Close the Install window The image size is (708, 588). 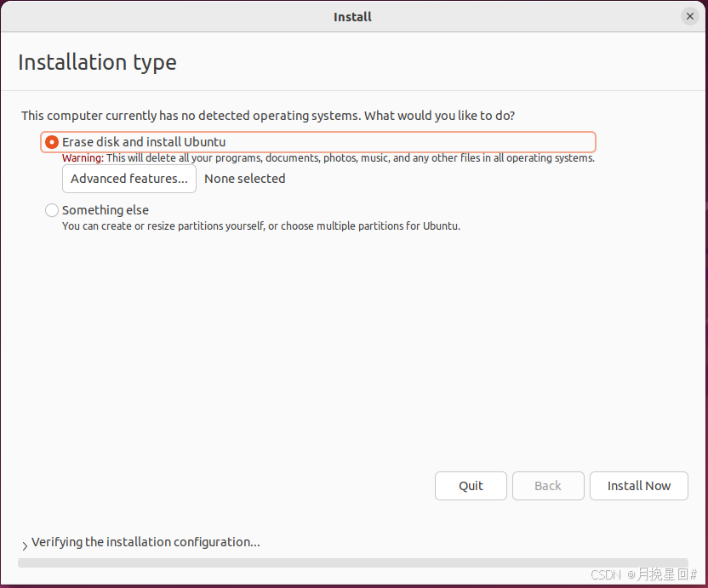pyautogui.click(x=690, y=16)
